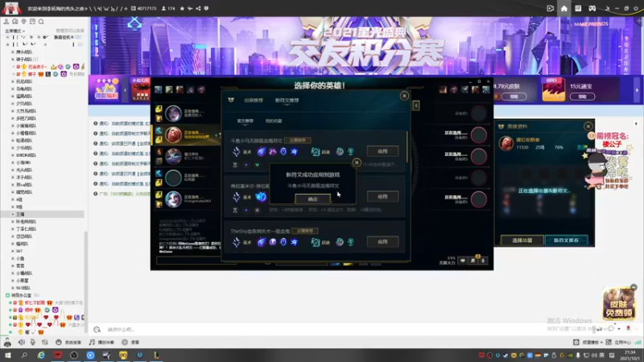Click the 录音 record button
The image size is (644, 362).
(x=130, y=342)
